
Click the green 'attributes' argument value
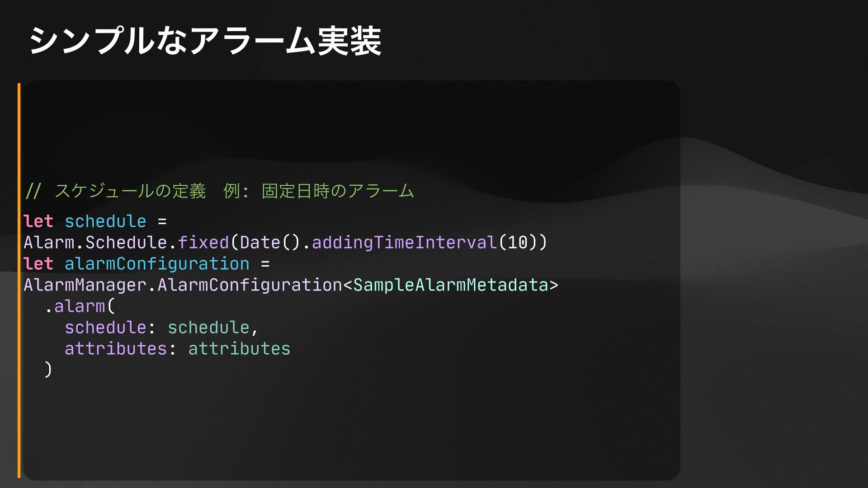click(239, 349)
